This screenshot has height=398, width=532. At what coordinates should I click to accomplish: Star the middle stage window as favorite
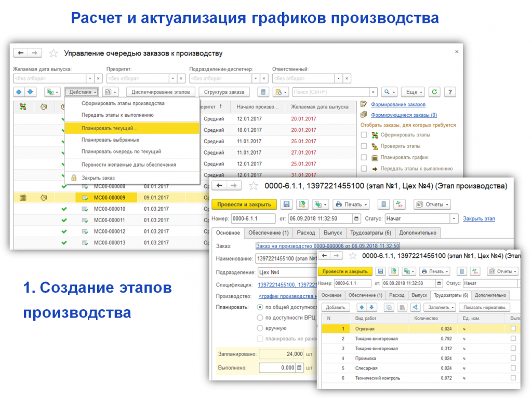254,186
